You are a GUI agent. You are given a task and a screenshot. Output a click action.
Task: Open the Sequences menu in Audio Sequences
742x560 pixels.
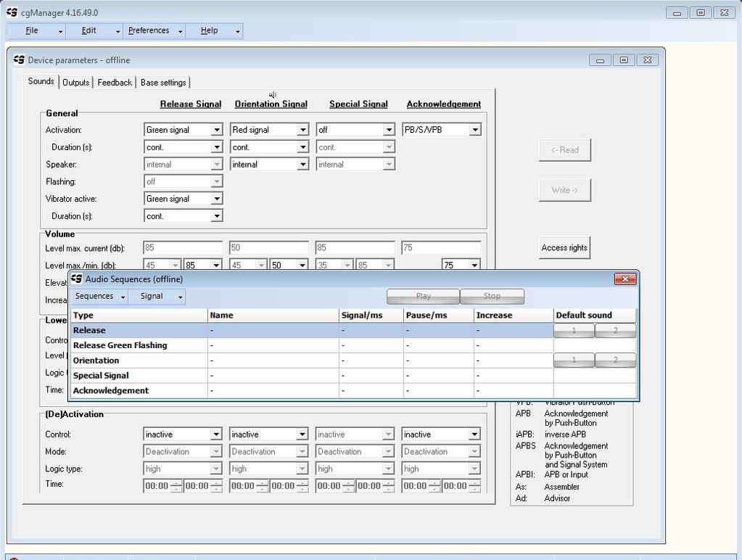tap(100, 297)
